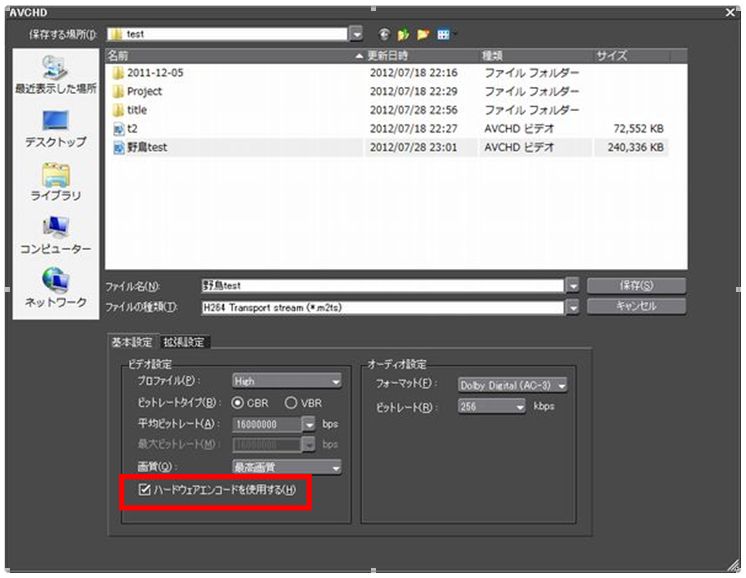746x578 pixels.
Task: Sort by 名前 column header
Action: pos(236,56)
